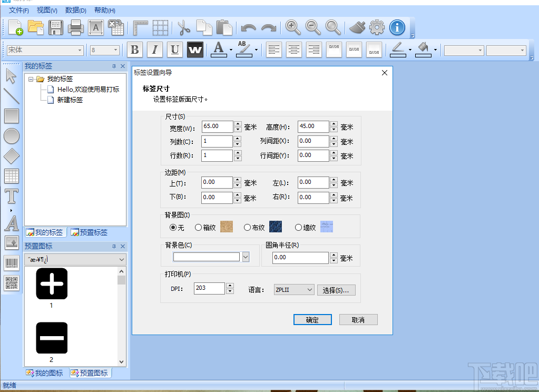Click the ruler toggle icon
539x392 pixels.
point(140,28)
